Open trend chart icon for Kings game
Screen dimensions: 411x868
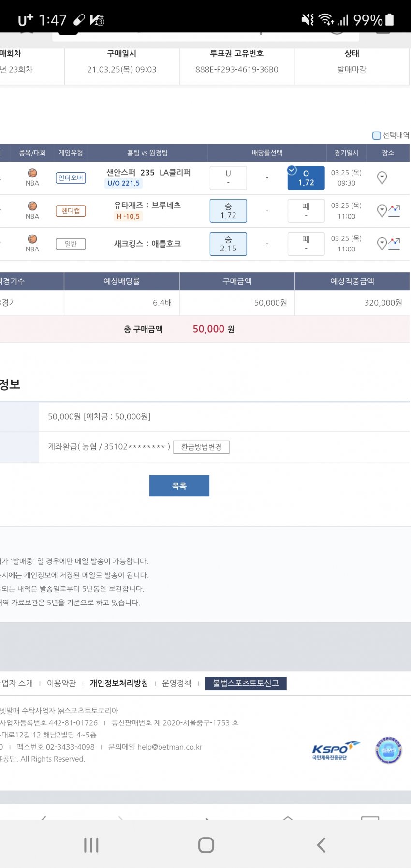[394, 244]
